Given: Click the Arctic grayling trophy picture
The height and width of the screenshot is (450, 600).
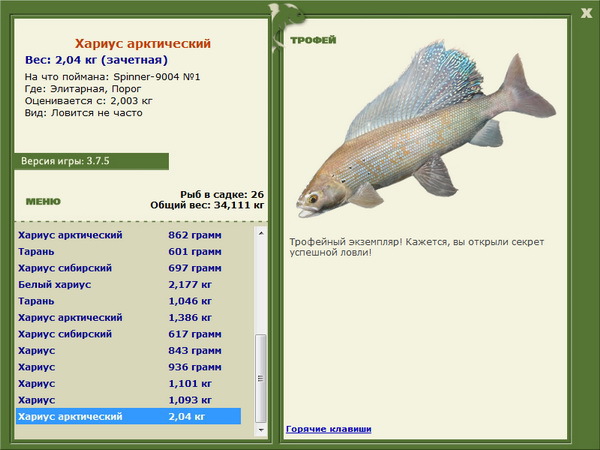Looking at the screenshot, I should [x=426, y=128].
